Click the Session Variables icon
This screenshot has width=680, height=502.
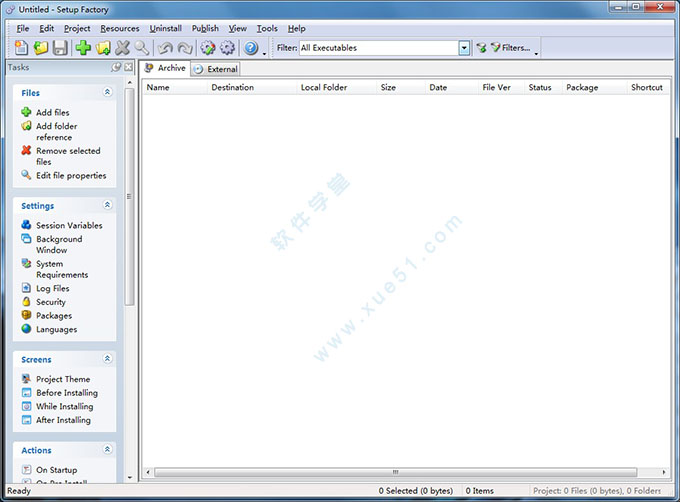pos(26,225)
